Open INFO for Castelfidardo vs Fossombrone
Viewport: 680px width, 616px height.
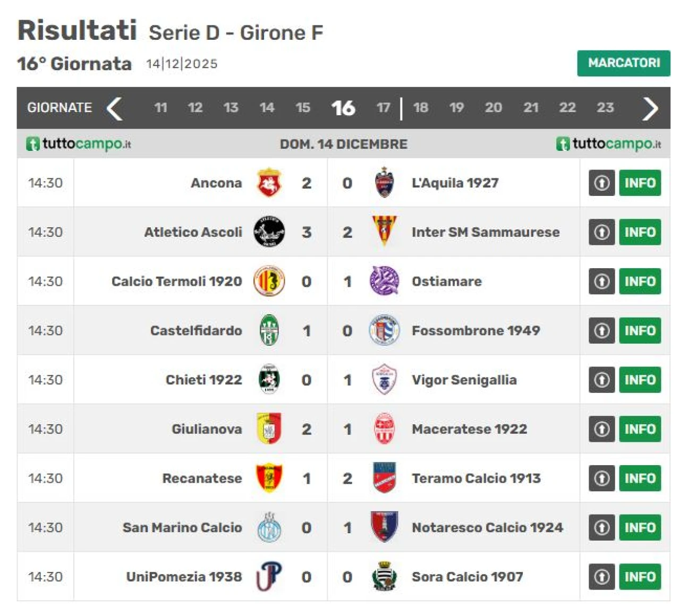point(640,330)
